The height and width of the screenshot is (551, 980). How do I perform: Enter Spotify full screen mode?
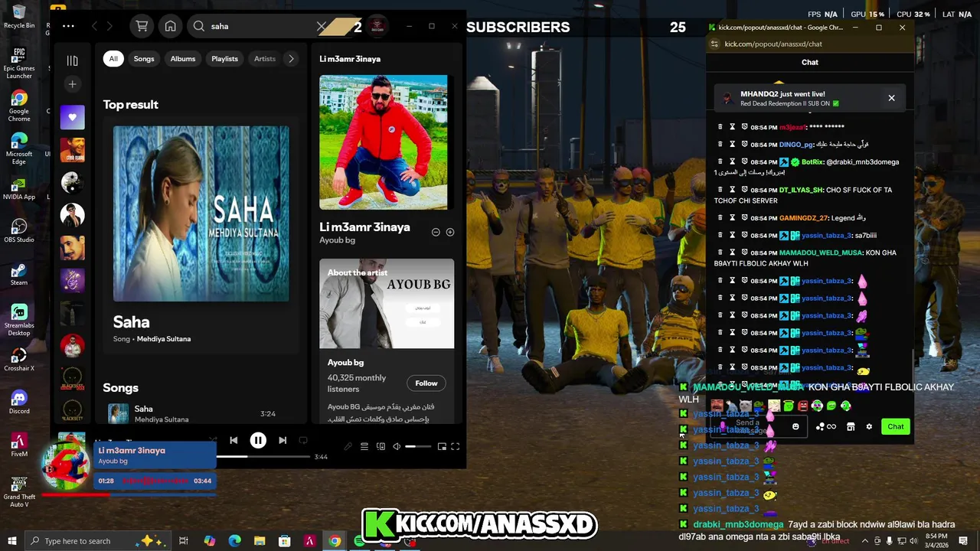[455, 446]
